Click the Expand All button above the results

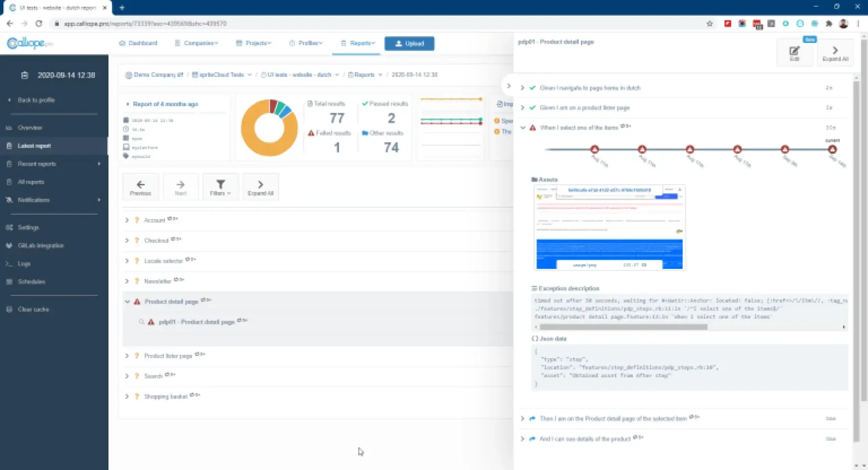coord(260,187)
